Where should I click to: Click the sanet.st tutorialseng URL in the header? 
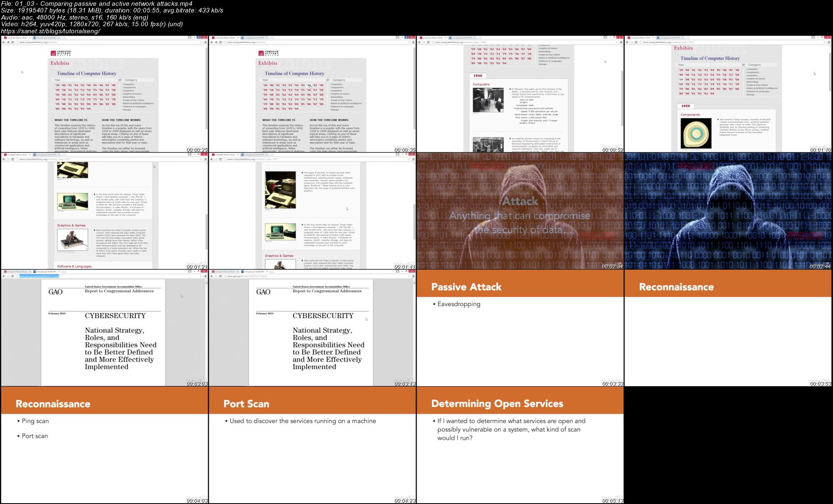click(50, 31)
